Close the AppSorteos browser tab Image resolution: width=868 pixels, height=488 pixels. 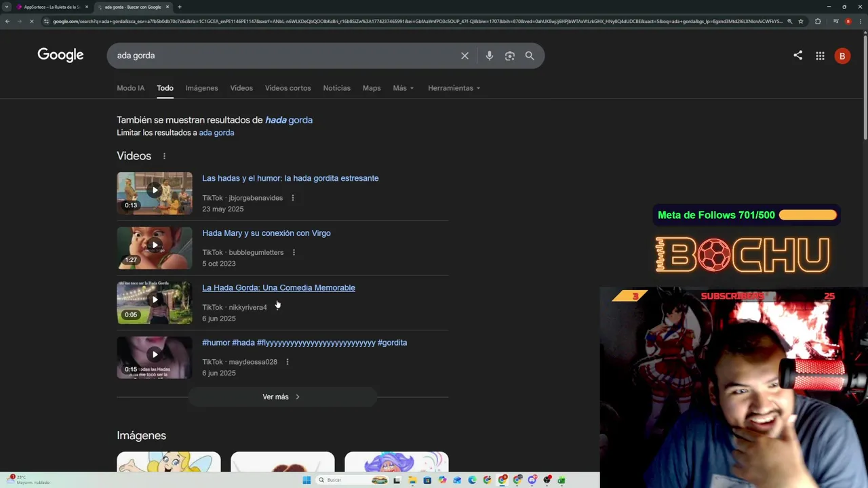(x=86, y=7)
